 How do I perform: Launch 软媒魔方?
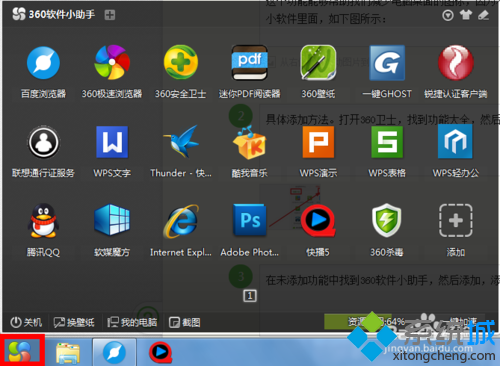point(112,220)
